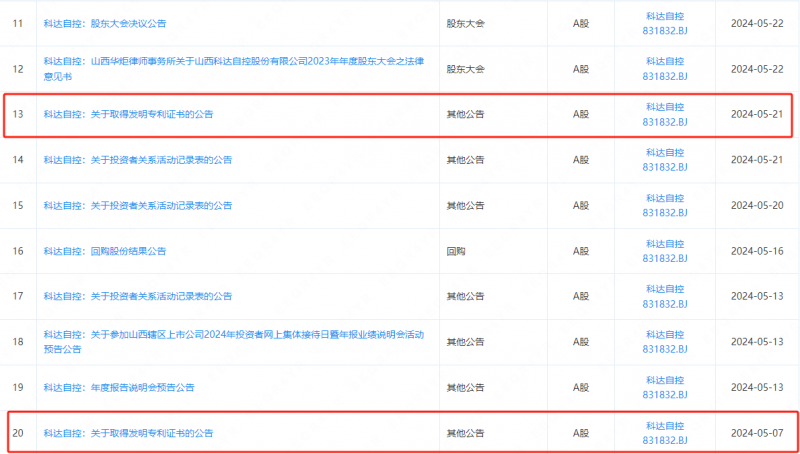Click the date 2024-05-21 in row 14
Viewport: 800px width, 454px height.
pyautogui.click(x=757, y=160)
